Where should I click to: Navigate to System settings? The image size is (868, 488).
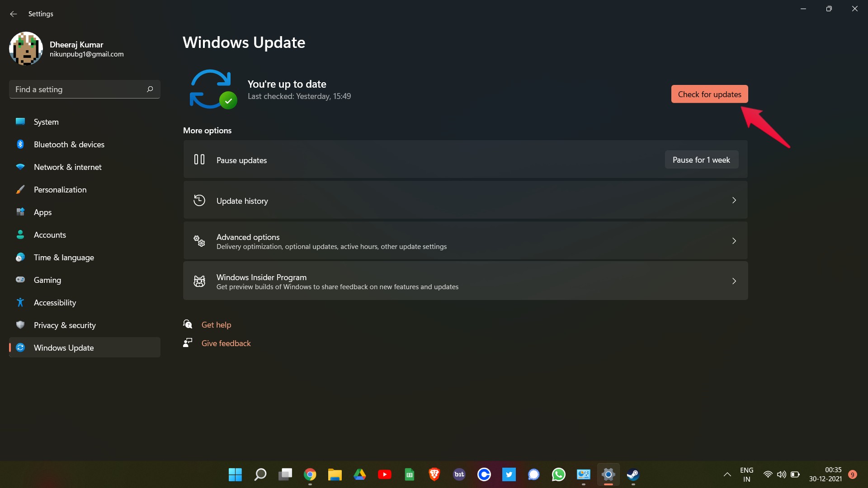(46, 122)
